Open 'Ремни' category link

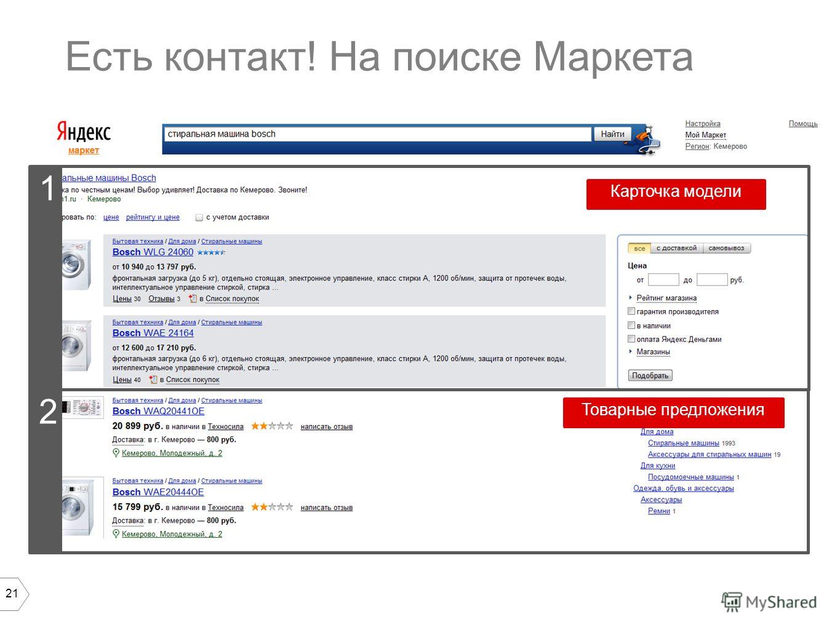click(658, 511)
